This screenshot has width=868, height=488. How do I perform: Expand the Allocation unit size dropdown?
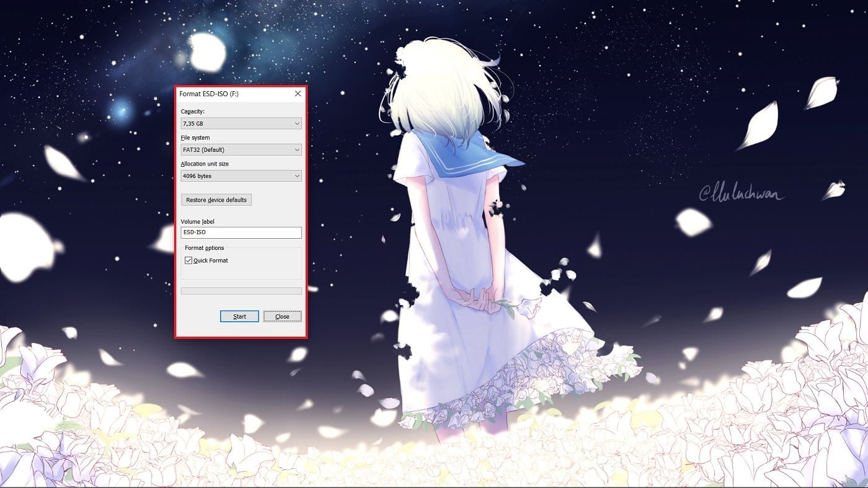[236, 176]
